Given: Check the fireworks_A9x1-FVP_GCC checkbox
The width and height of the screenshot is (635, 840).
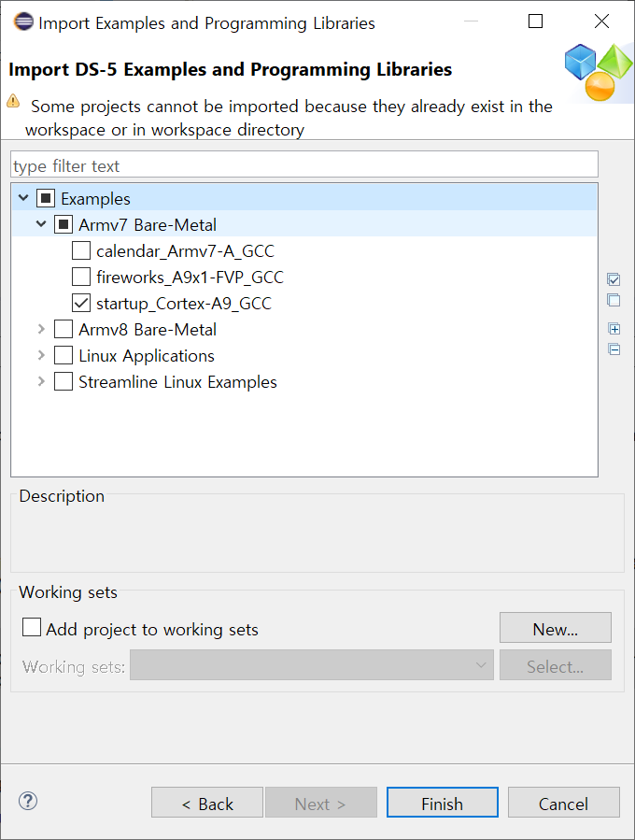Looking at the screenshot, I should click(x=81, y=277).
